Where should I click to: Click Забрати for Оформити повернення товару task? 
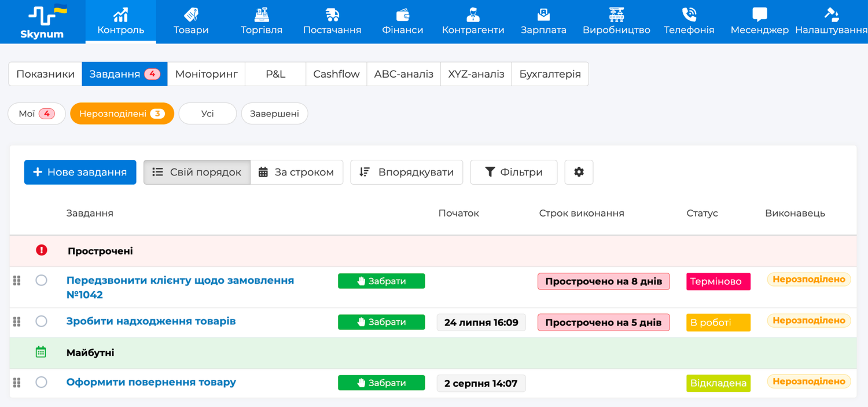(381, 383)
